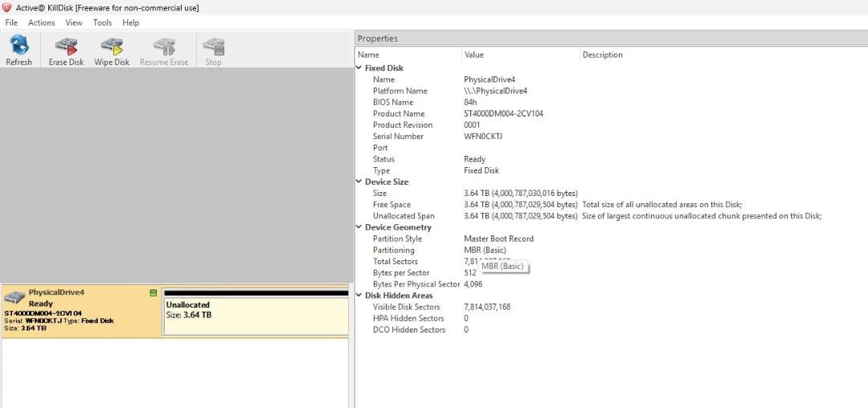Select the Partitioning row

tap(611, 250)
